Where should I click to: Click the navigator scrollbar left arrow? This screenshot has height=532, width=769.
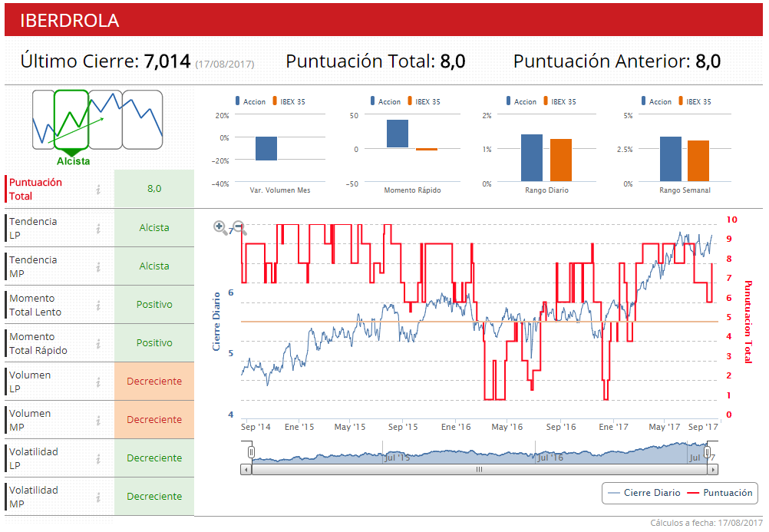(x=246, y=470)
